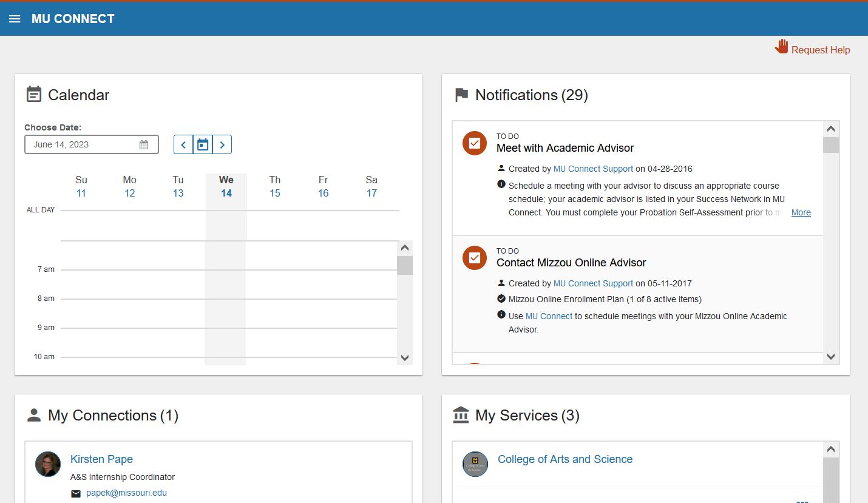The image size is (868, 503).
Task: Open the College of Arts and Science link
Action: click(565, 459)
